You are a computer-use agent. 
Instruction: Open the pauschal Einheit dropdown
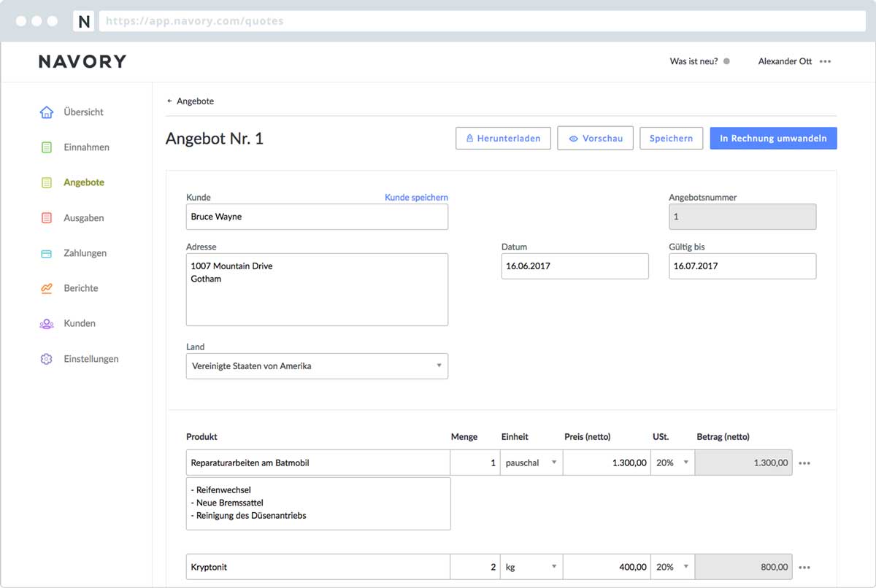coord(553,462)
